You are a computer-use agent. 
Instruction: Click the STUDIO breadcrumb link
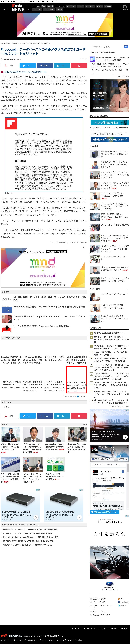click(15, 43)
